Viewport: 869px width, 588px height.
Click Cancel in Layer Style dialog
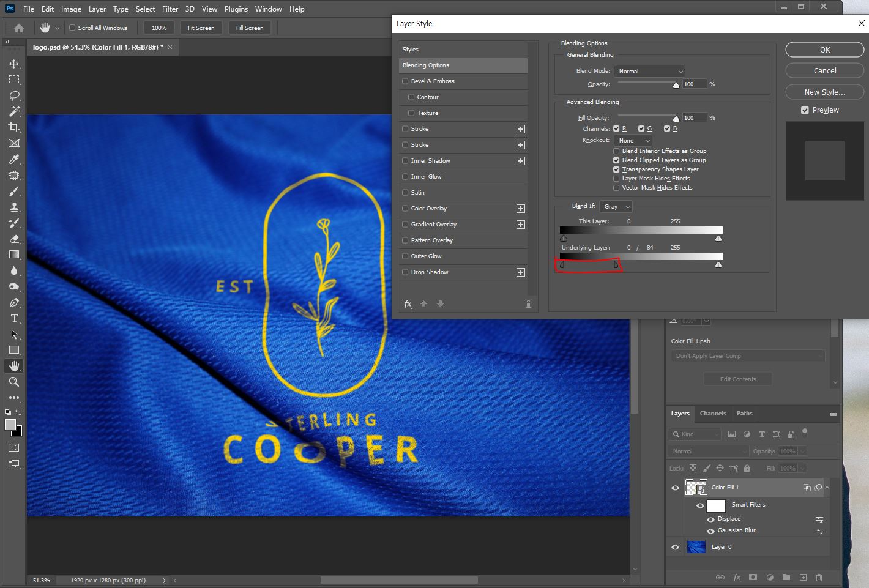825,70
